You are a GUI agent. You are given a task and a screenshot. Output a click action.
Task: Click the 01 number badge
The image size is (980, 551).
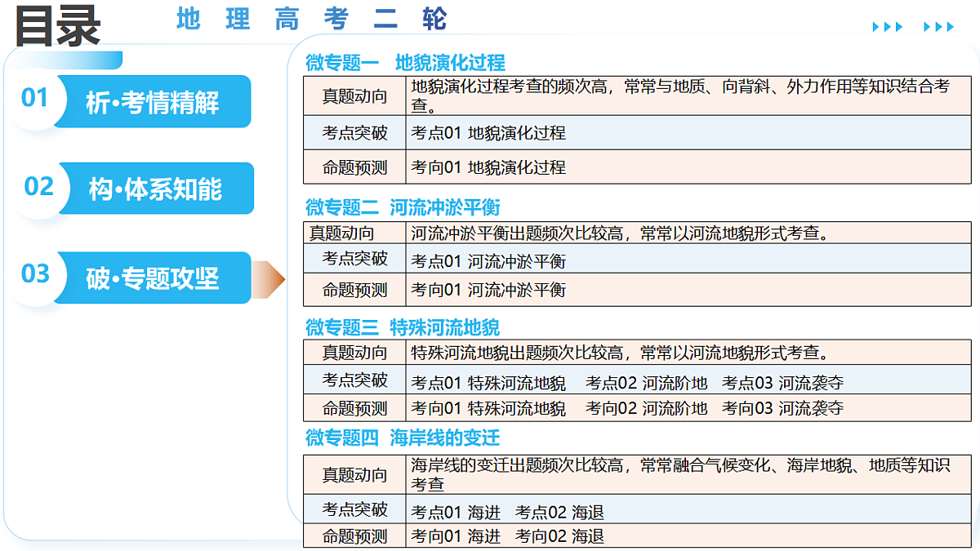[x=35, y=99]
